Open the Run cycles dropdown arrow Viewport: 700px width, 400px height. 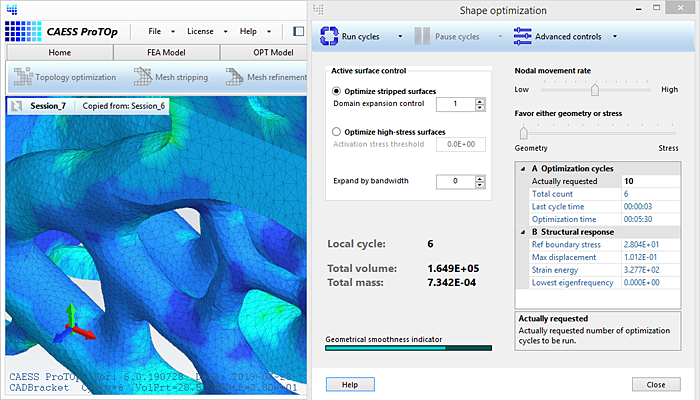pyautogui.click(x=400, y=37)
